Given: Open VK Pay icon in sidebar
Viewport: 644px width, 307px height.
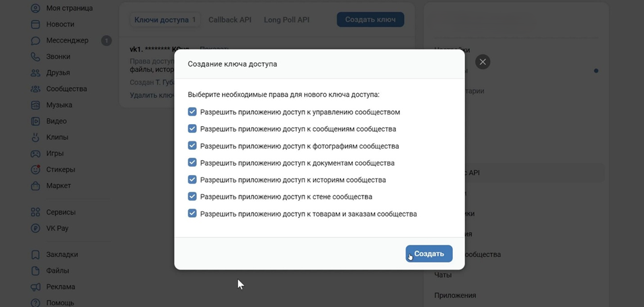Looking at the screenshot, I should click(35, 228).
